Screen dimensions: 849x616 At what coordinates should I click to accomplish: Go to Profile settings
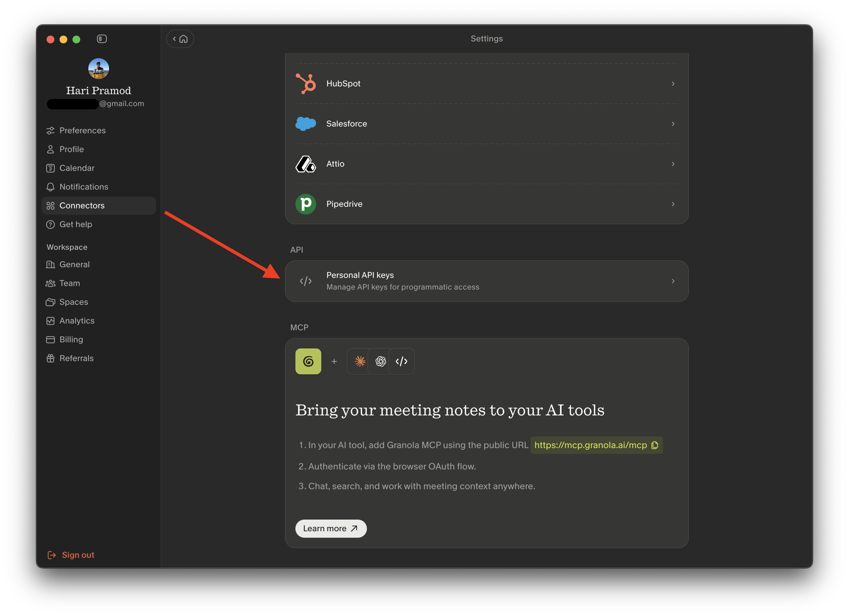[x=98, y=149]
